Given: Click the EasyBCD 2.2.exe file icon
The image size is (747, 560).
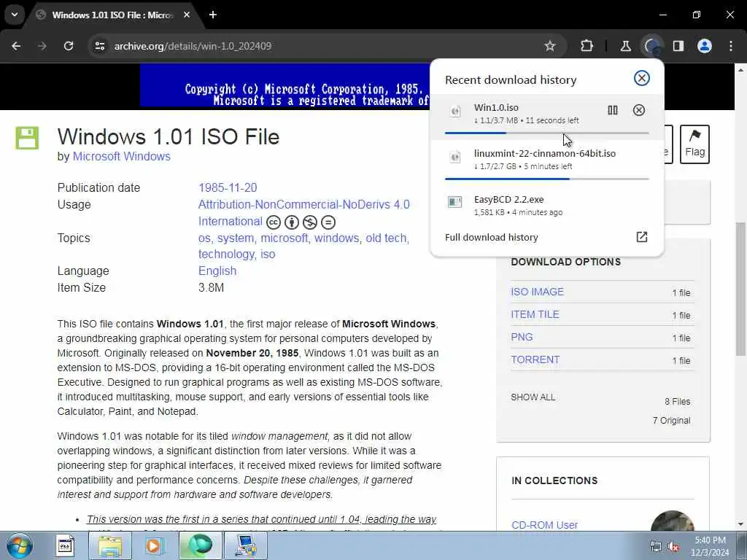Looking at the screenshot, I should point(455,202).
